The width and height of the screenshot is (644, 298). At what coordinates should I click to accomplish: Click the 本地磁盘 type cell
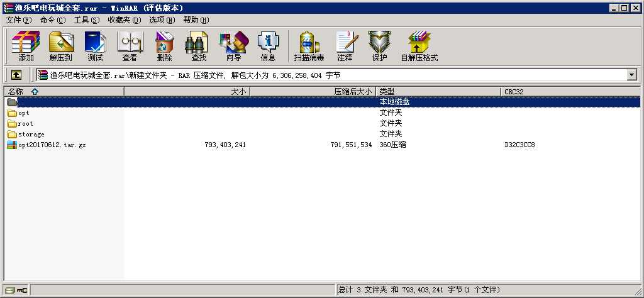(394, 102)
